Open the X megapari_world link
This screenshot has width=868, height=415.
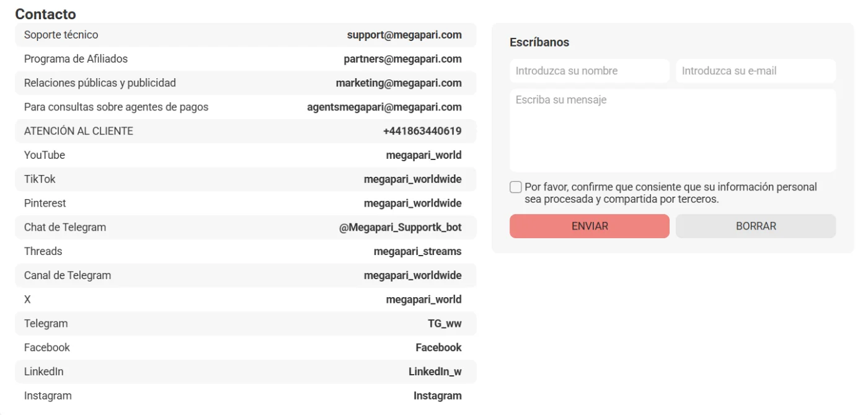click(424, 300)
